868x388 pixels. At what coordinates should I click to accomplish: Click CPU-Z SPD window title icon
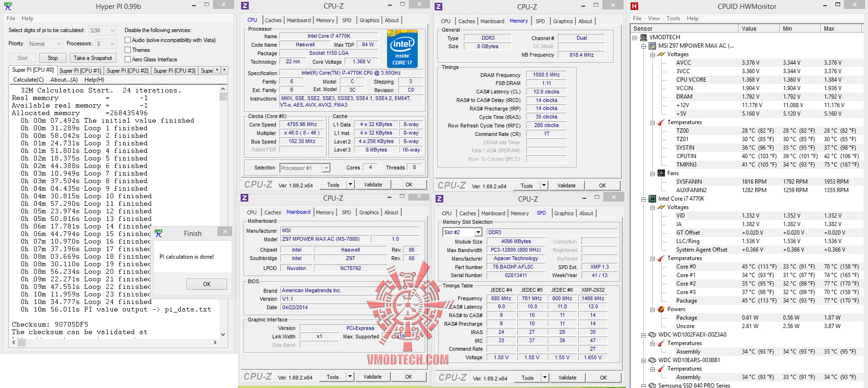click(x=439, y=199)
